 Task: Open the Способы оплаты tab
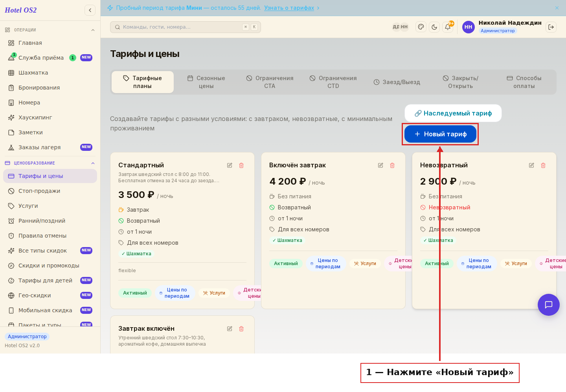tap(524, 82)
